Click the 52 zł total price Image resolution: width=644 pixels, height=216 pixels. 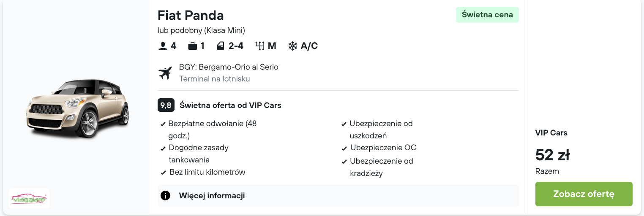pos(552,155)
